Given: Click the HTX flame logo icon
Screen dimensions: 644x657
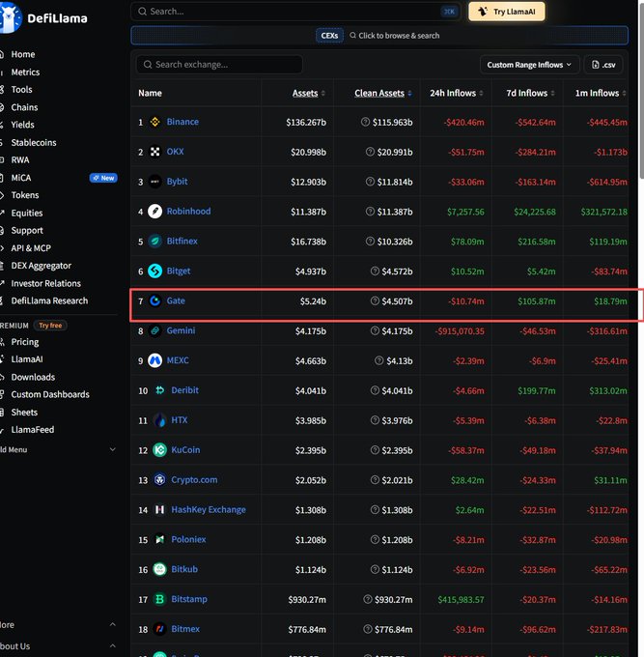Looking at the screenshot, I should (159, 420).
